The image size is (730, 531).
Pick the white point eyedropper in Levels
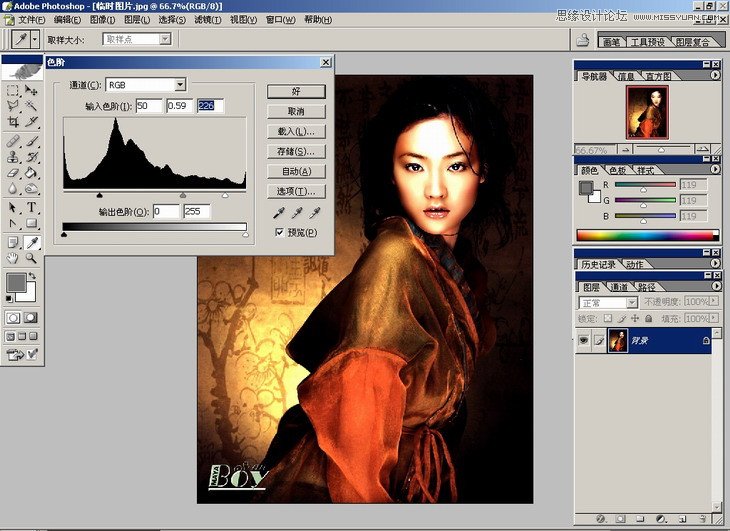click(x=315, y=213)
